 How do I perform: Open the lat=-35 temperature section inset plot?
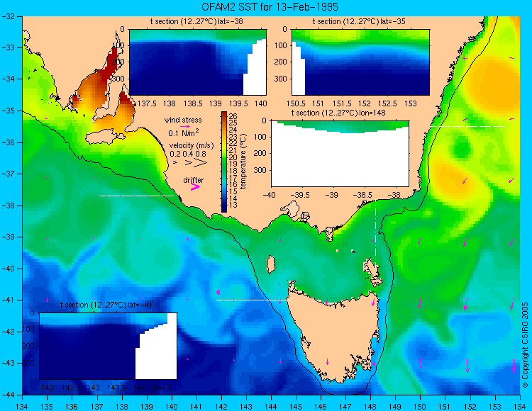click(x=360, y=62)
